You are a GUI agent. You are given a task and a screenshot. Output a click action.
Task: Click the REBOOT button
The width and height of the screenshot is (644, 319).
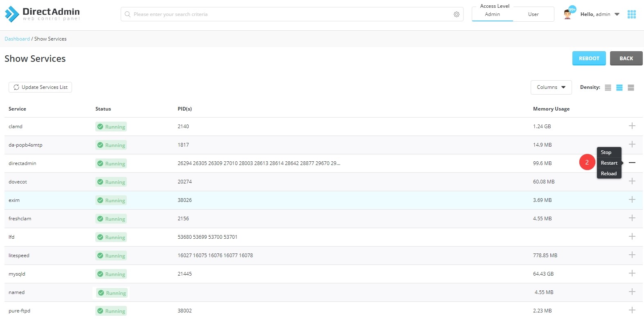point(589,58)
